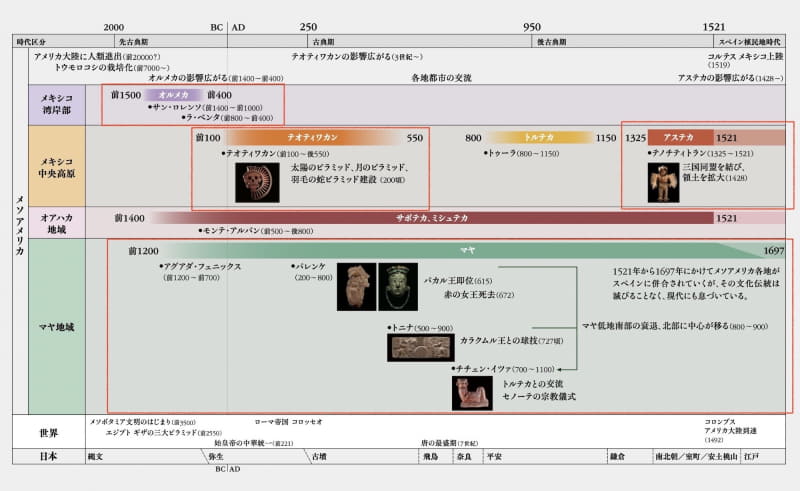
Task: Click the orange テオティワカン period bar
Action: tap(312, 137)
